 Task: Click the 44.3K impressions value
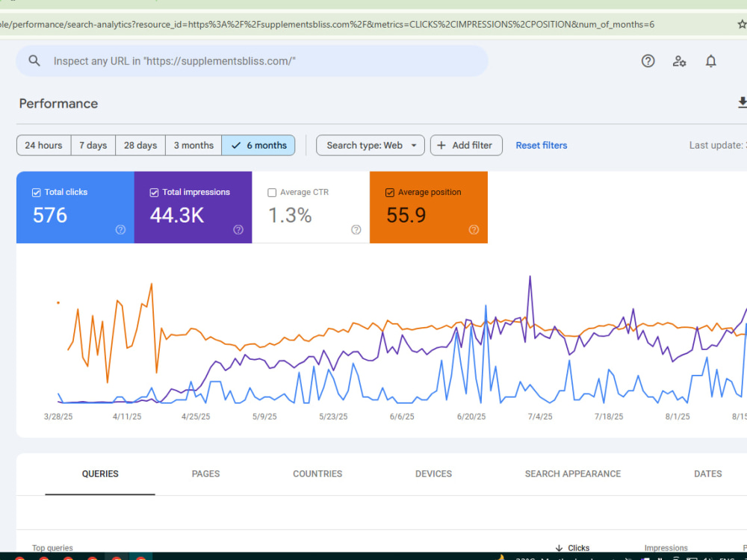click(177, 215)
